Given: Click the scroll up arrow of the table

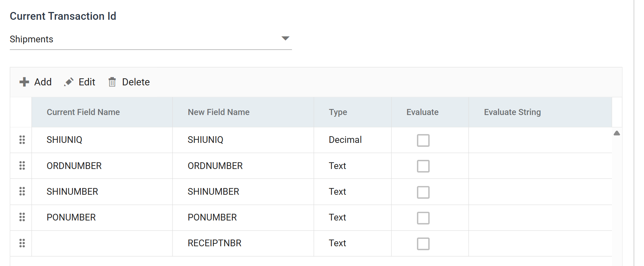Looking at the screenshot, I should [617, 133].
